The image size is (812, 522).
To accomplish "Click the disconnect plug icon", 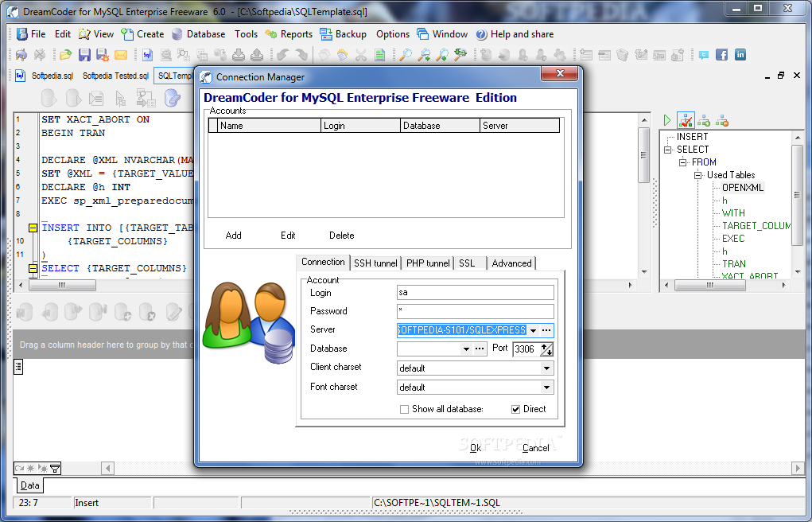I will [39, 54].
